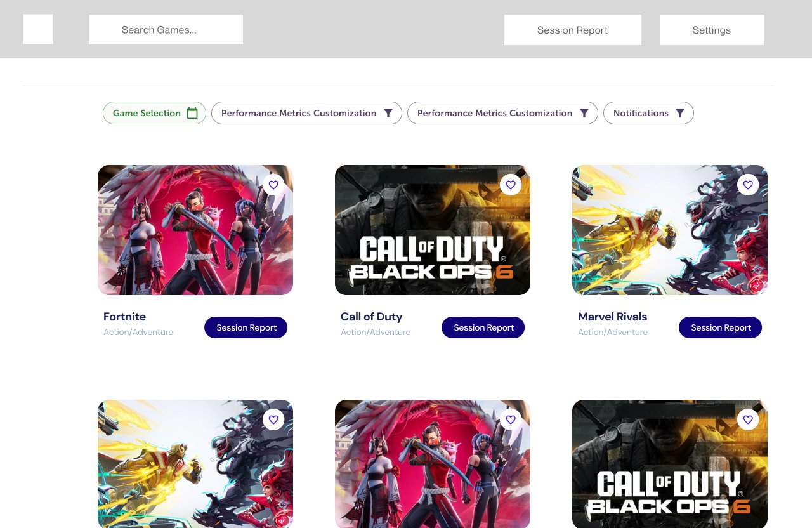Click the calendar icon in Game Selection
This screenshot has height=528, width=812.
[x=192, y=113]
